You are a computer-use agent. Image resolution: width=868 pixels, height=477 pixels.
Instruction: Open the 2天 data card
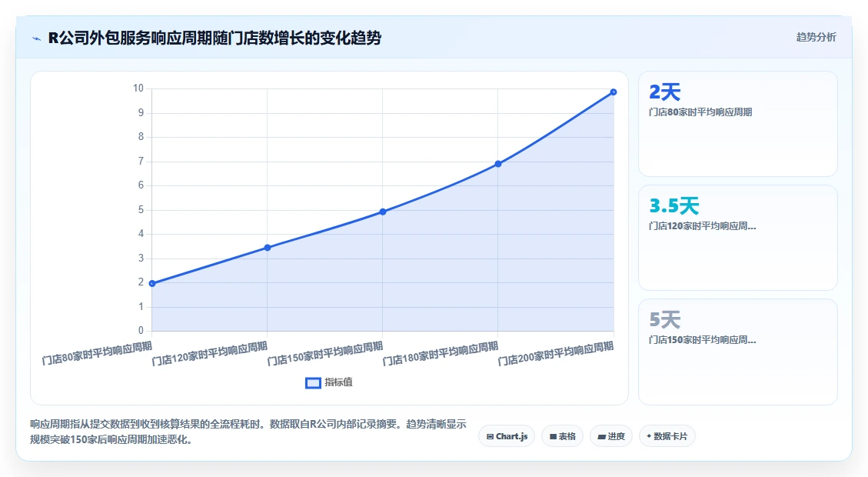(x=738, y=124)
